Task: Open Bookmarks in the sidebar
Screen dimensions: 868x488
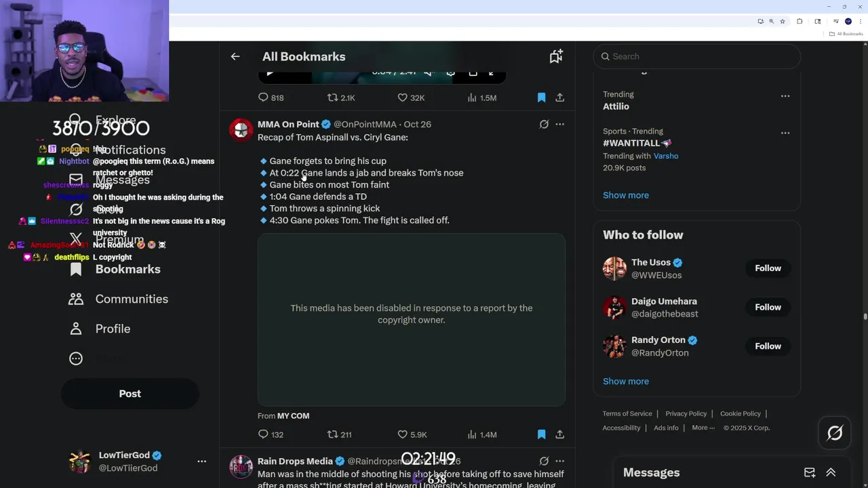Action: click(x=115, y=269)
